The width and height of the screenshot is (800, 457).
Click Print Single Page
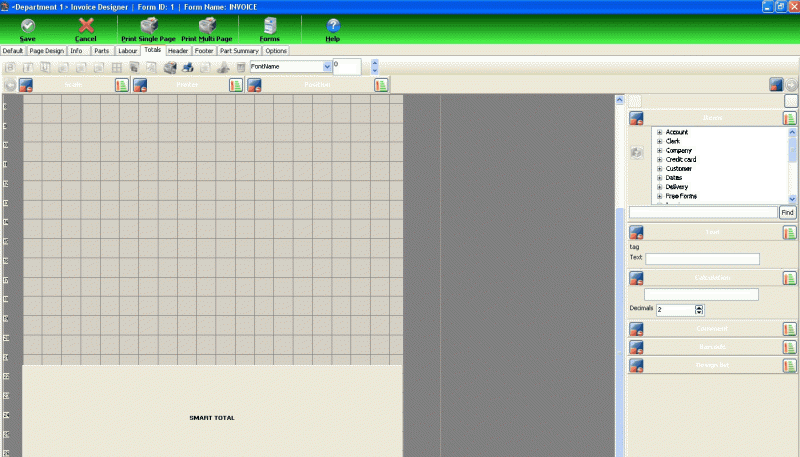148,30
